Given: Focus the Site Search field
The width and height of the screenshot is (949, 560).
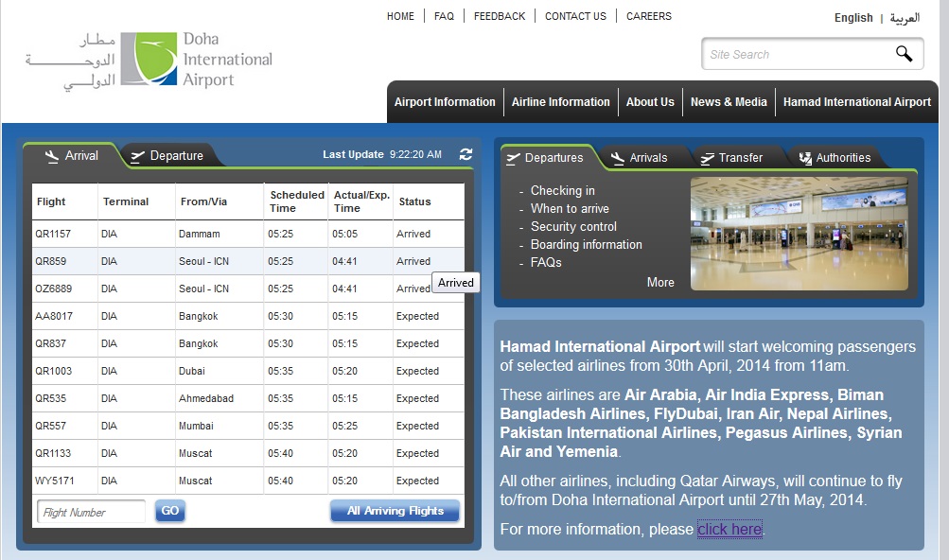Looking at the screenshot, I should [x=799, y=54].
